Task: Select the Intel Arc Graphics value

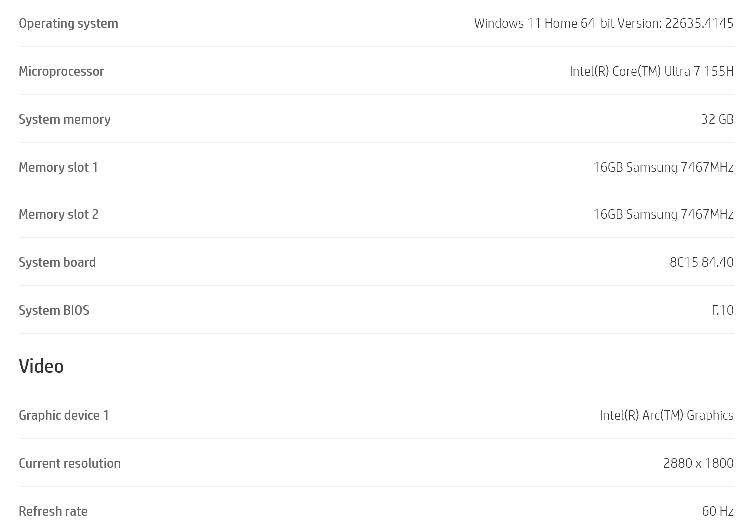Action: click(666, 416)
